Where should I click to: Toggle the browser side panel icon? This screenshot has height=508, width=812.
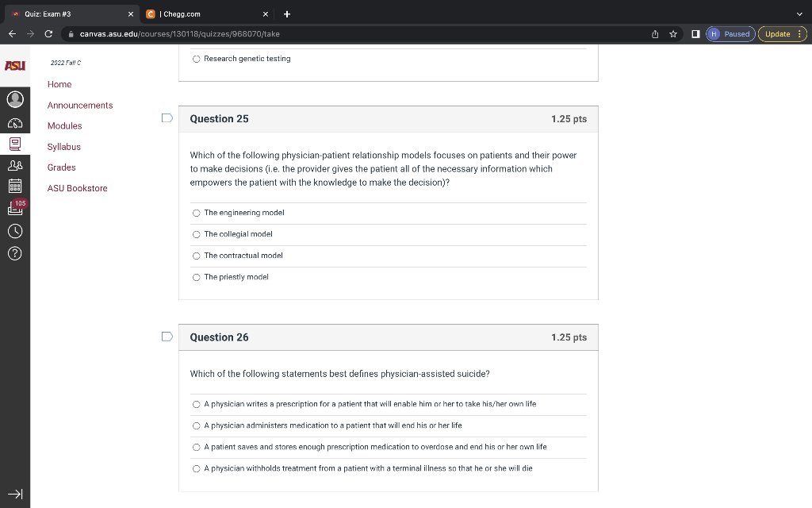point(695,33)
